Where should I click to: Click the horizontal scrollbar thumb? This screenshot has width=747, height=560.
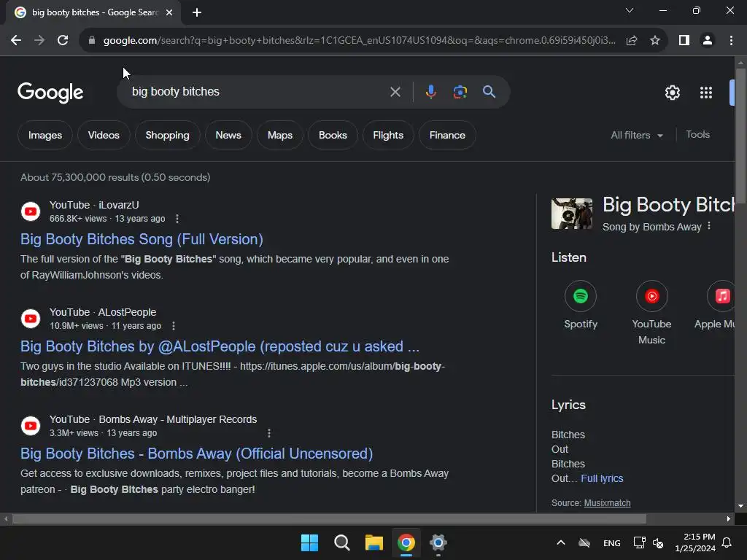point(329,518)
